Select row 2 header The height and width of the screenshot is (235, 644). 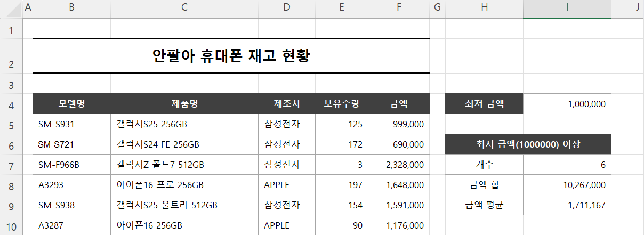[x=11, y=56]
